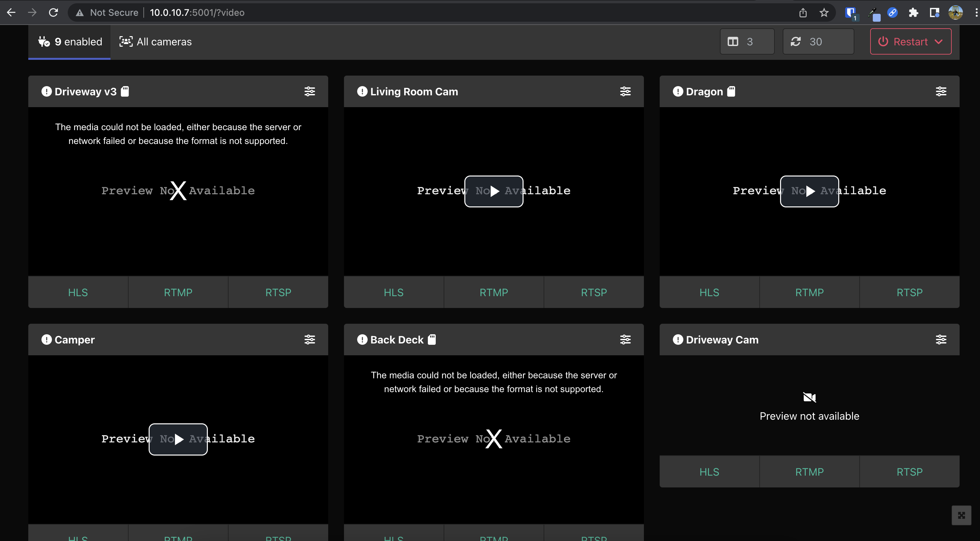The width and height of the screenshot is (980, 541).
Task: Click the alert icon beside Driveway Cam
Action: click(x=678, y=340)
